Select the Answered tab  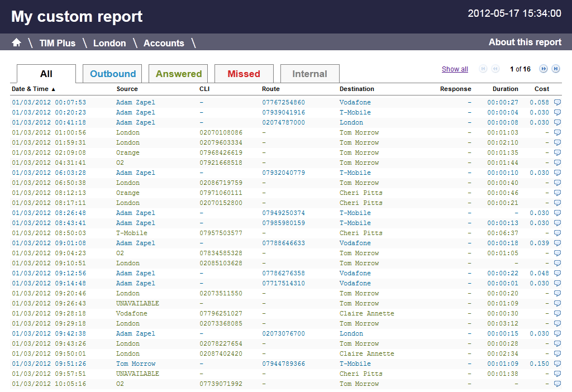tap(178, 74)
